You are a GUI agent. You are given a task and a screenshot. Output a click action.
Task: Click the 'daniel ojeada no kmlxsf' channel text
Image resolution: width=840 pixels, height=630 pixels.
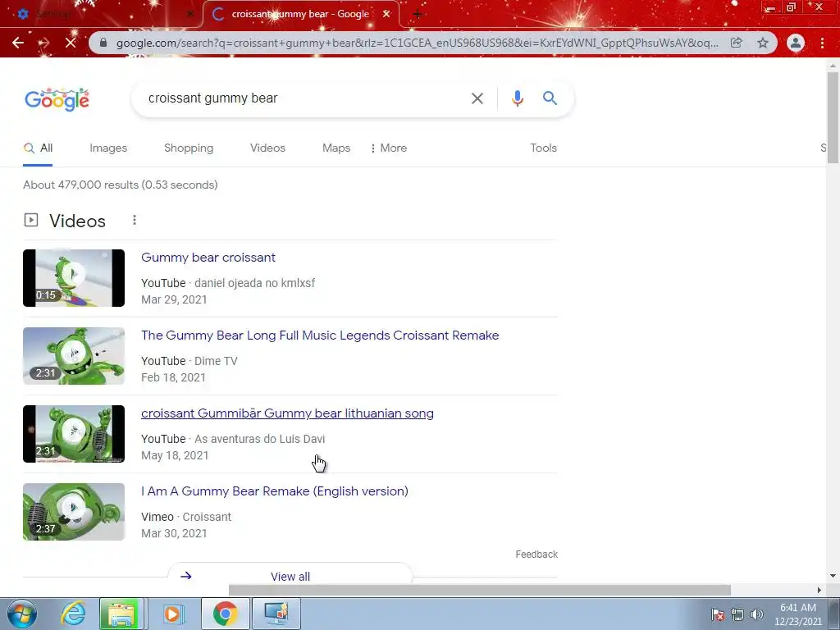pyautogui.click(x=254, y=283)
